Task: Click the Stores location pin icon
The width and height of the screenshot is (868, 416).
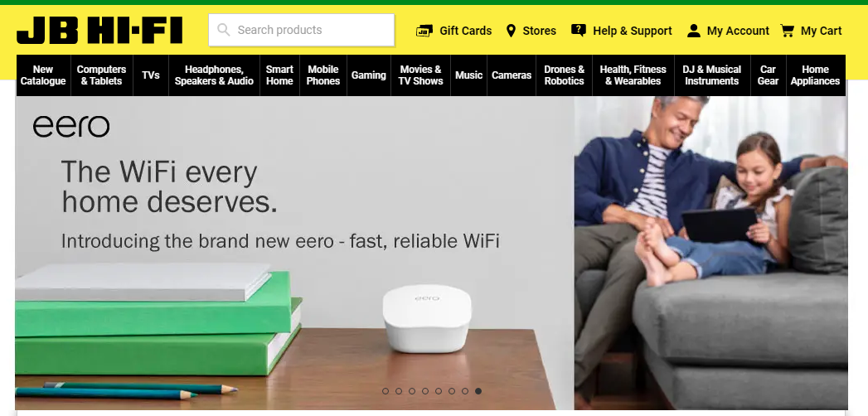Action: [511, 31]
